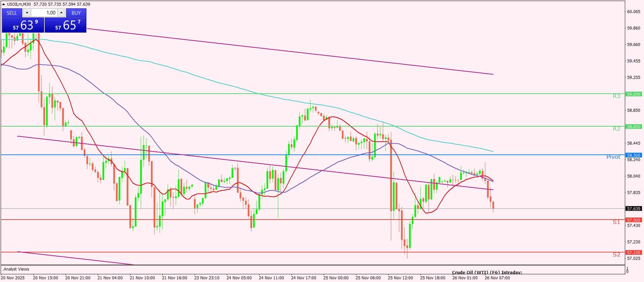Click the 26 Nov 07:00 time label

(x=497, y=278)
